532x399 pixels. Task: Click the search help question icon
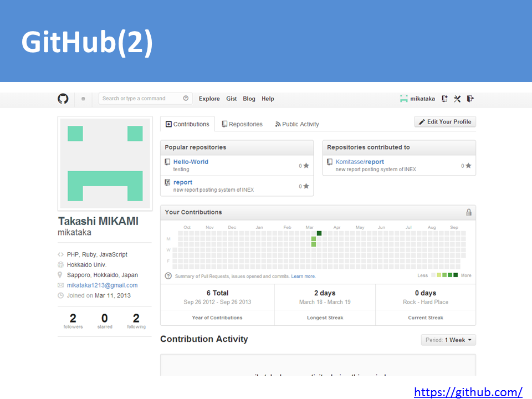(x=186, y=99)
